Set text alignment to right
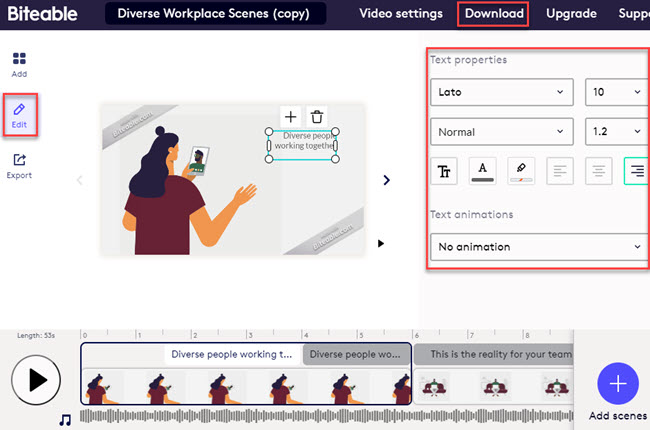650x430 pixels. [636, 172]
